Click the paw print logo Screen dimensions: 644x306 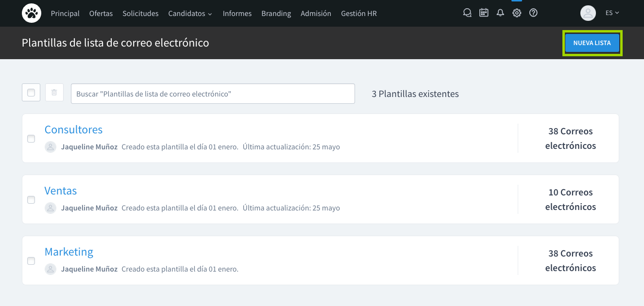[x=31, y=13]
